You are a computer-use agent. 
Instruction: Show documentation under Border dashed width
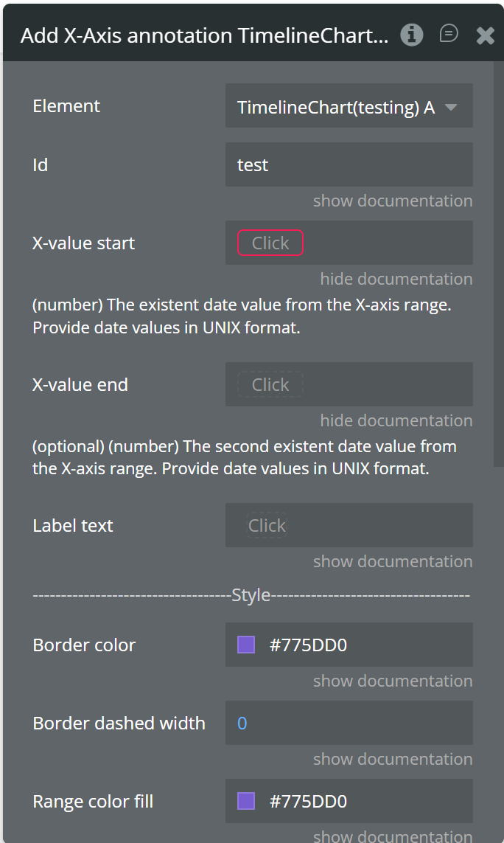click(x=392, y=759)
